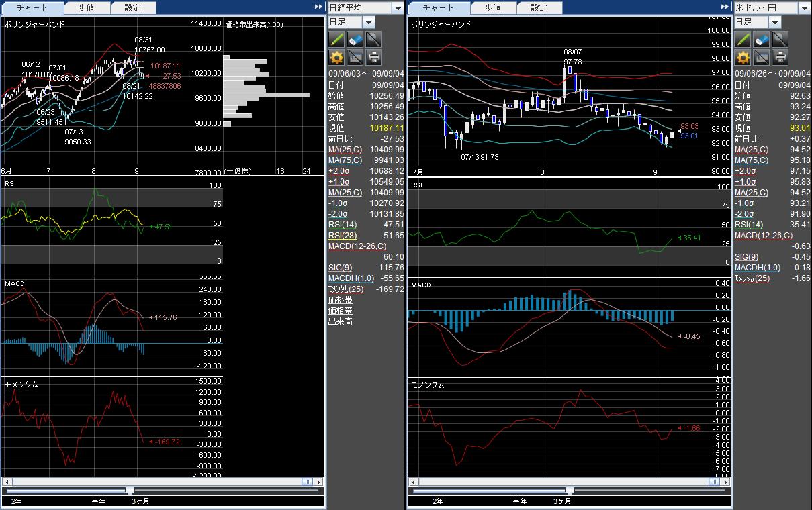
Task: Open gear settings in Nikkei panel
Action: pos(336,57)
